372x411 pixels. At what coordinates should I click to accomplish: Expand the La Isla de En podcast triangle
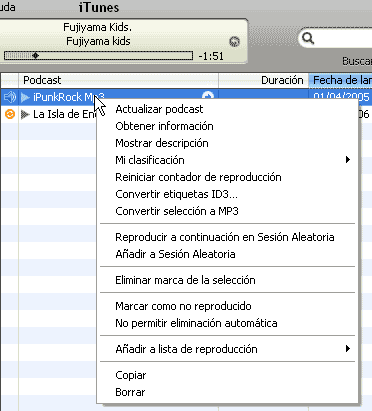(x=25, y=114)
